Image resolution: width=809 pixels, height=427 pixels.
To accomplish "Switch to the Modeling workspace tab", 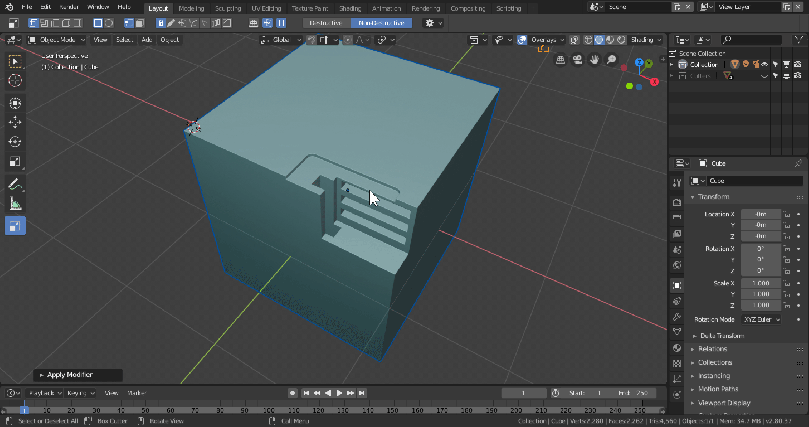I will (191, 7).
